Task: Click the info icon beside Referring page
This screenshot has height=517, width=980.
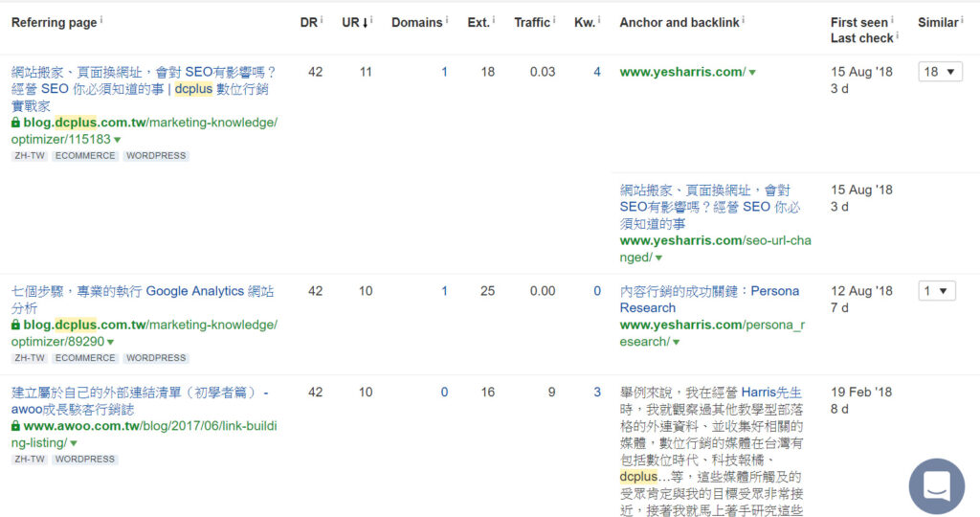Action: 101,20
